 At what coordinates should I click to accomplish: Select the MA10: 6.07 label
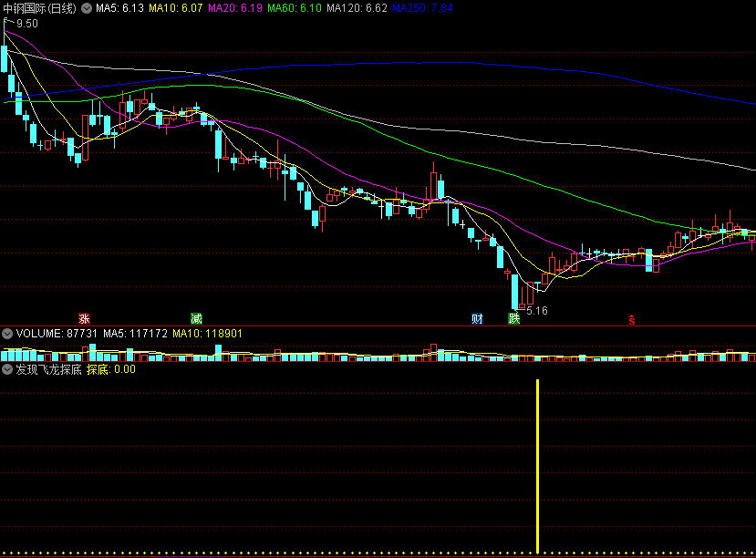(175, 8)
